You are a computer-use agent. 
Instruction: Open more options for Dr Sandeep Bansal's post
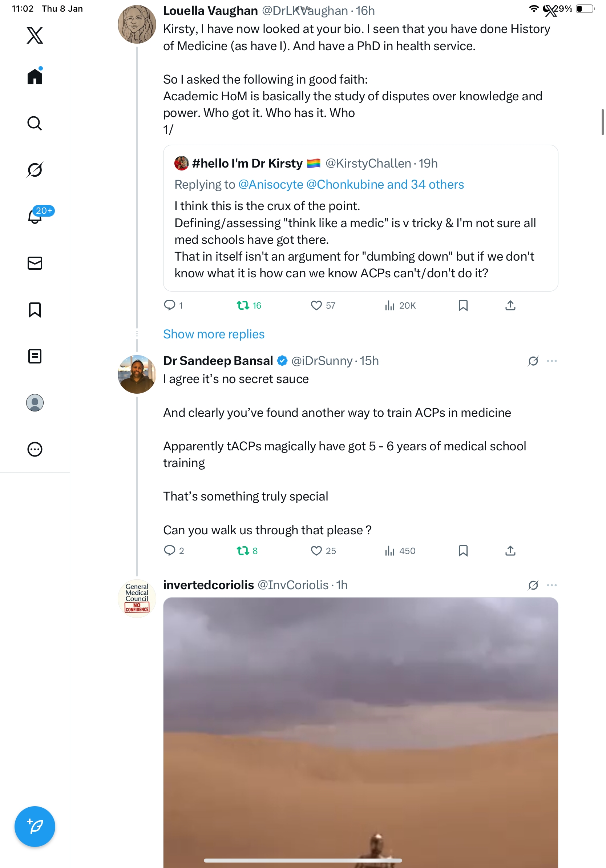552,361
